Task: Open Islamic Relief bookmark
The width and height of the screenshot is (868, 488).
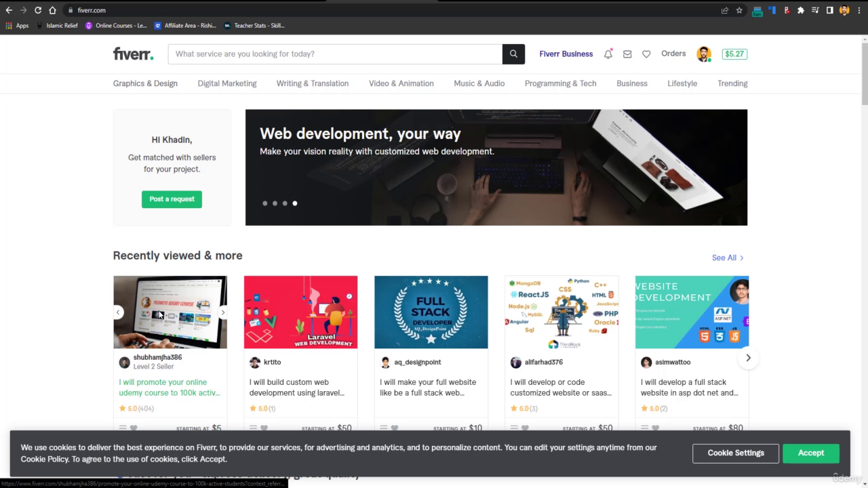Action: [58, 26]
